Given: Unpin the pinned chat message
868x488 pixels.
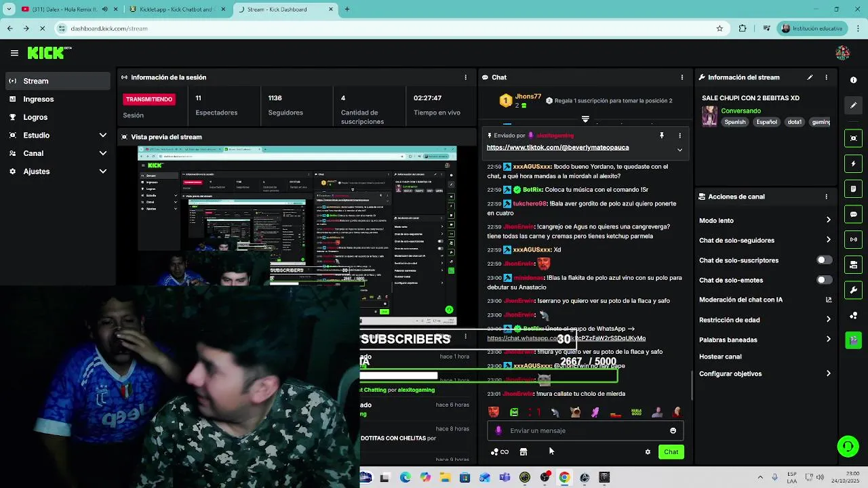Looking at the screenshot, I should (x=661, y=136).
